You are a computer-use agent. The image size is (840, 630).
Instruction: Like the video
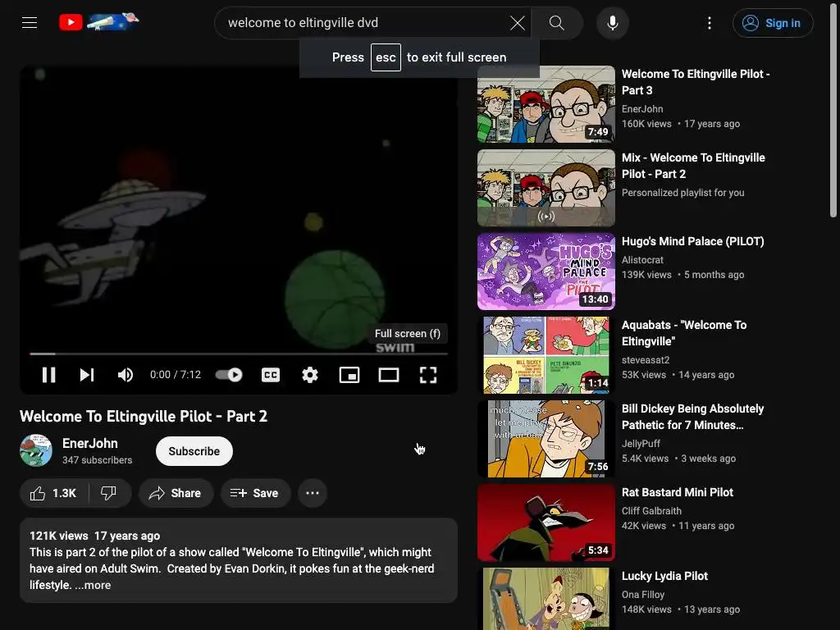coord(54,493)
